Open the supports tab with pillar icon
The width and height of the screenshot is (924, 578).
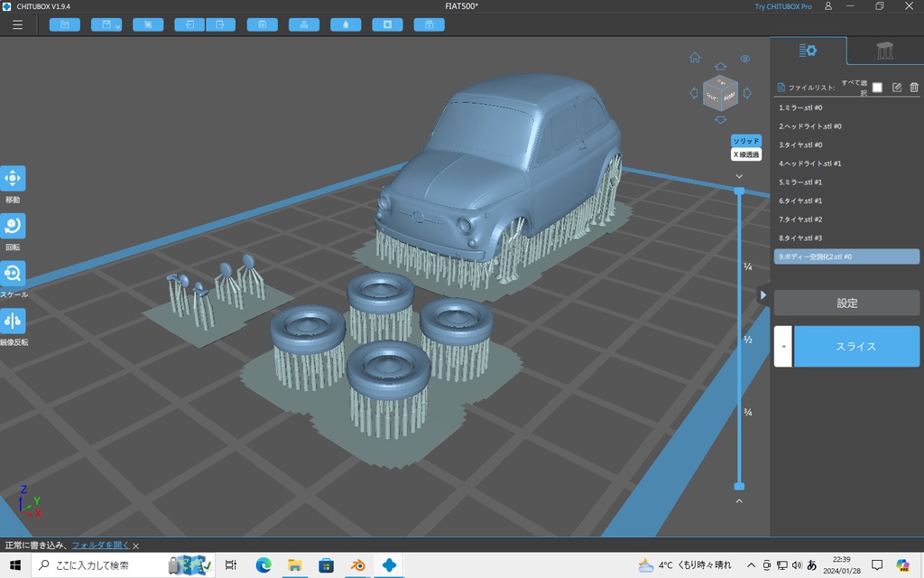(885, 51)
